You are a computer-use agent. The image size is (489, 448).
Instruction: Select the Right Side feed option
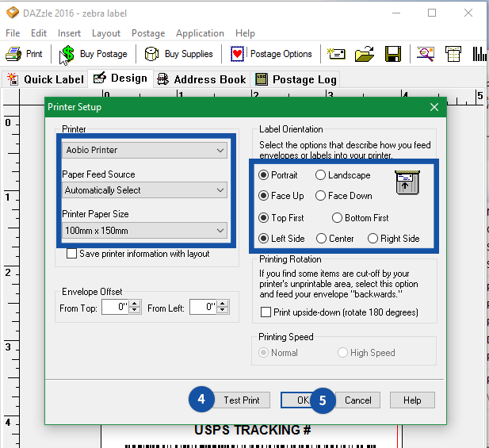(372, 239)
